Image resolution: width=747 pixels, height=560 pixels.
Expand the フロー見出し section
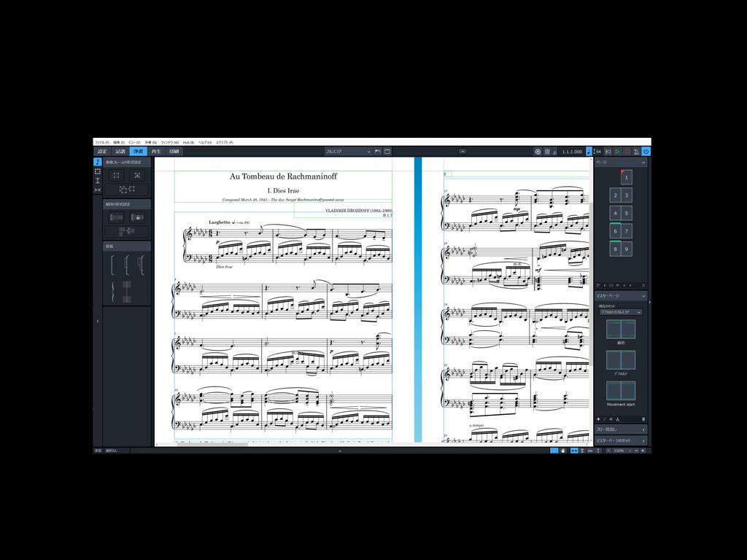[621, 429]
